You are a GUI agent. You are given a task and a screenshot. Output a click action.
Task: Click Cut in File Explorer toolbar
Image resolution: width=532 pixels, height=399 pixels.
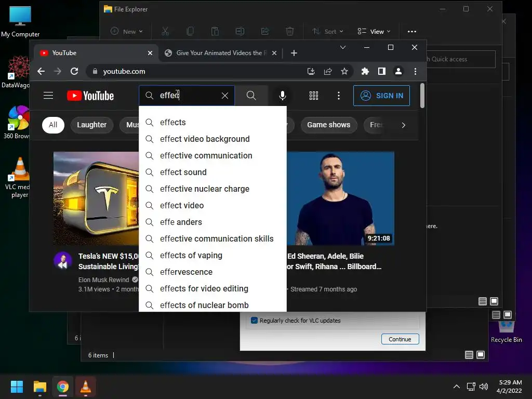(x=165, y=32)
